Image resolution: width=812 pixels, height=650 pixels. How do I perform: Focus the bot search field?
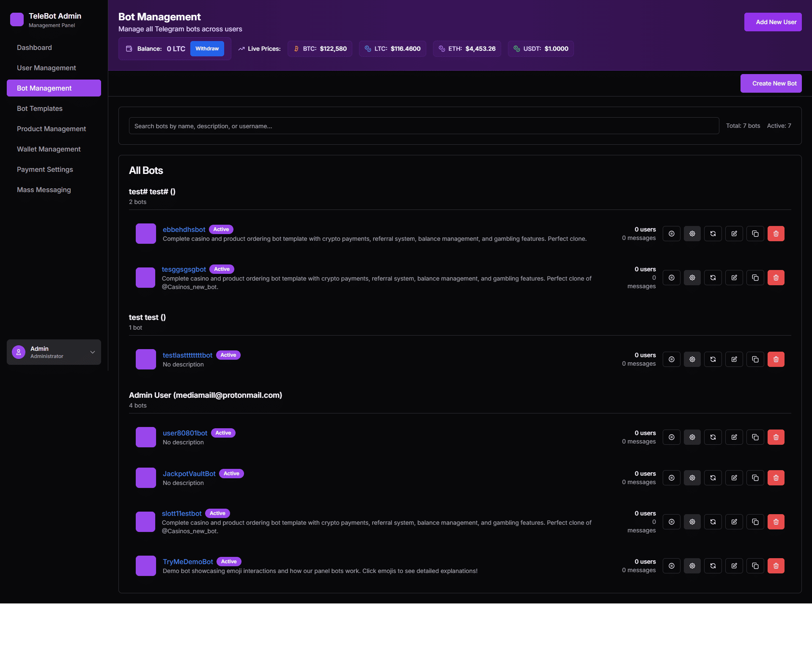423,126
